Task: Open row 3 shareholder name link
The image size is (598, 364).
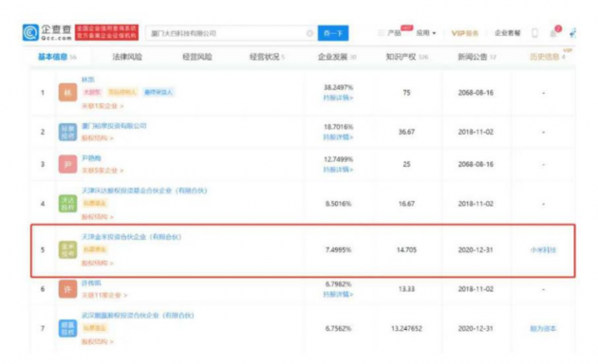Action: 91,158
